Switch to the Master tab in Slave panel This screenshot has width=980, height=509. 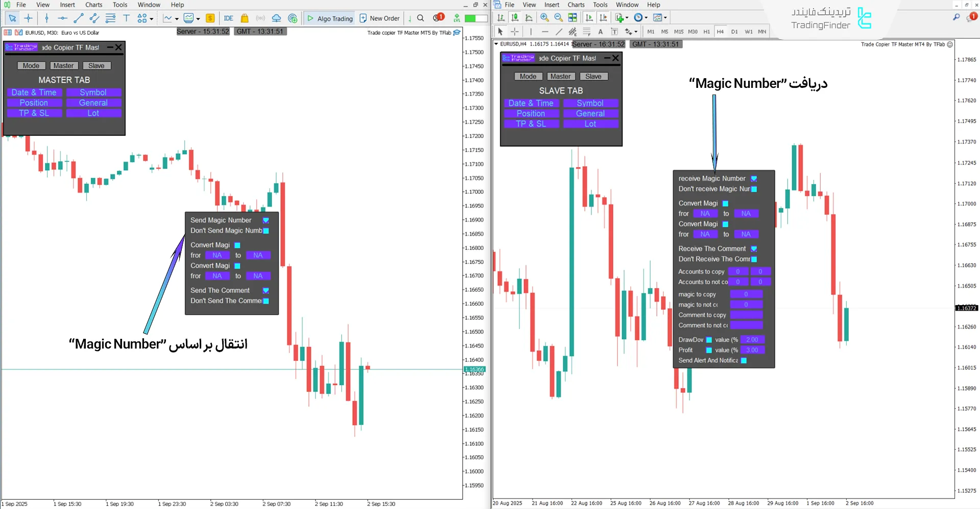click(x=560, y=76)
